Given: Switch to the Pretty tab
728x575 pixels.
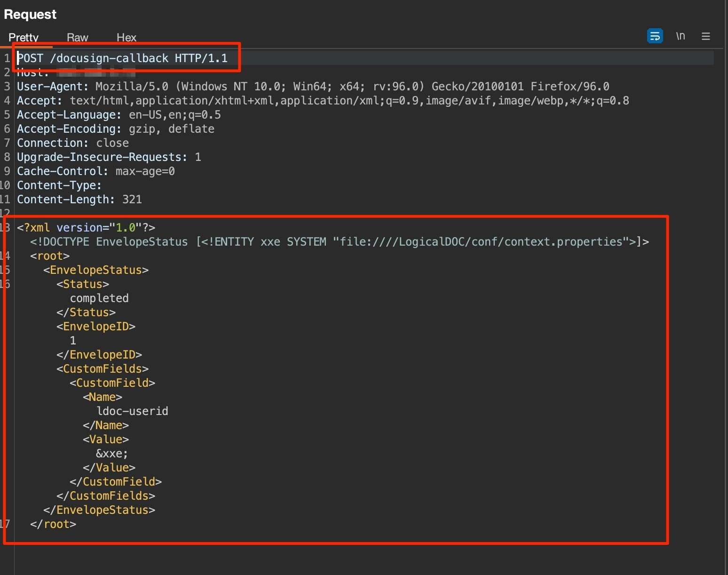Looking at the screenshot, I should 24,37.
